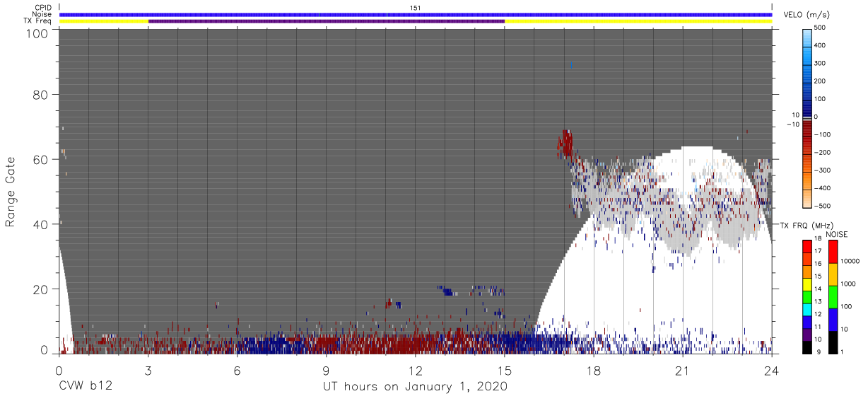Click the Range Gate axis title
This screenshot has height=401, width=868.
11,192
